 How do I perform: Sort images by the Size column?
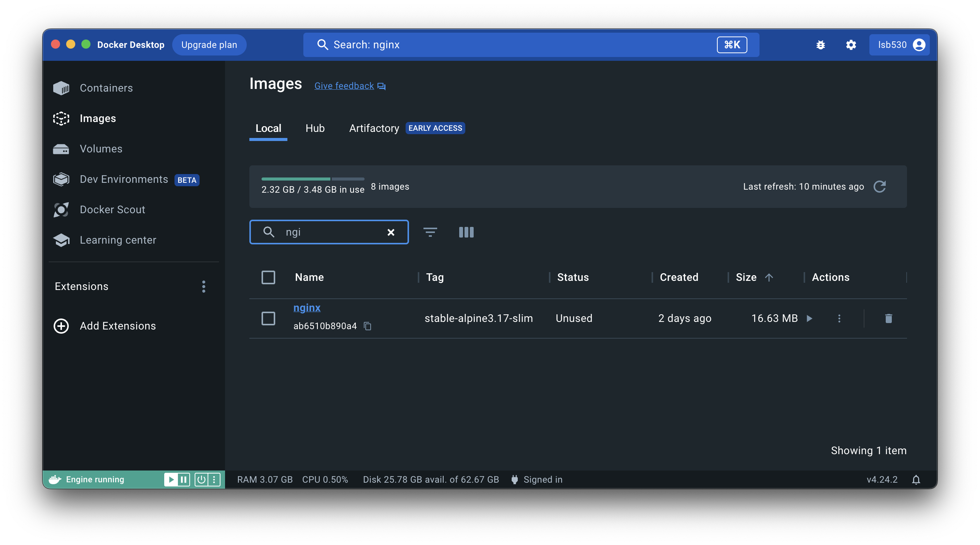pyautogui.click(x=746, y=277)
